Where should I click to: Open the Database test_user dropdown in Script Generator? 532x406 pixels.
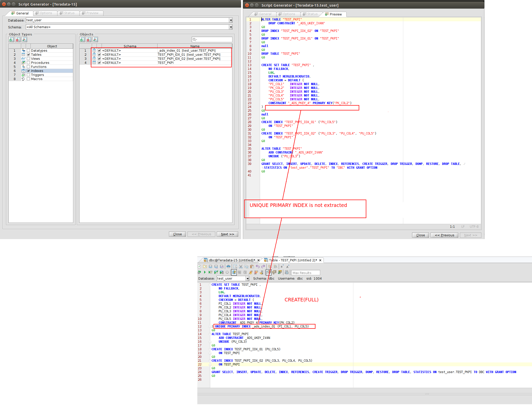point(231,20)
